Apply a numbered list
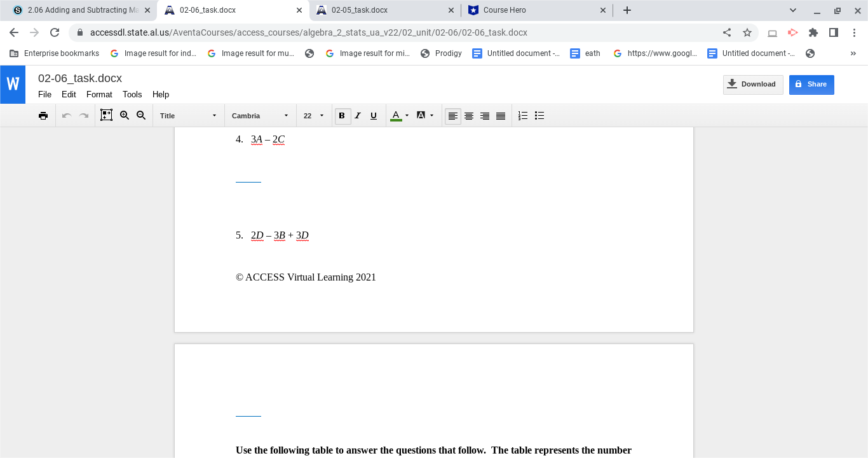 click(522, 115)
